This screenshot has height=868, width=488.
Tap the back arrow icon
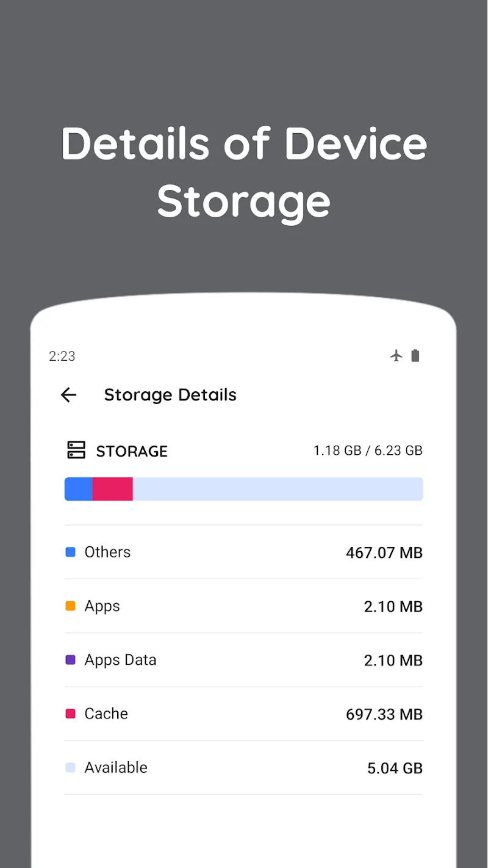coord(68,395)
